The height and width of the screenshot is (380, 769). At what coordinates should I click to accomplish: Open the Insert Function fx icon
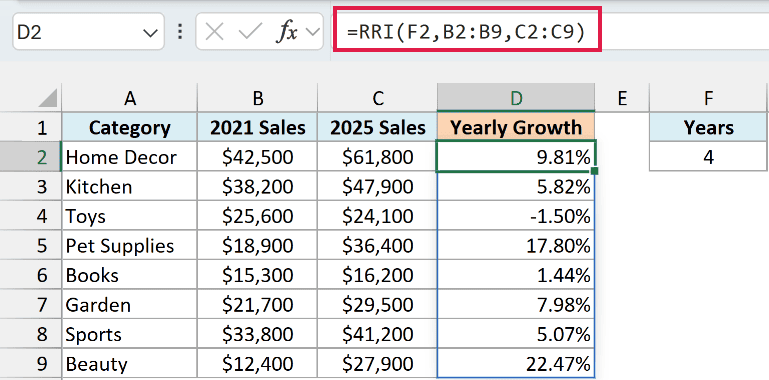pos(287,32)
